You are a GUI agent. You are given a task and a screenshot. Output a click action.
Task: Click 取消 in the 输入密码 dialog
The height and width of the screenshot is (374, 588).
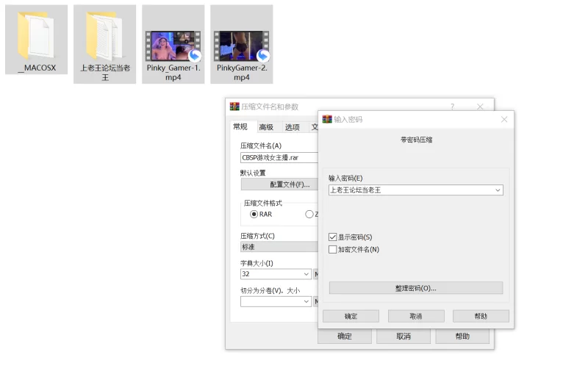[x=416, y=316]
